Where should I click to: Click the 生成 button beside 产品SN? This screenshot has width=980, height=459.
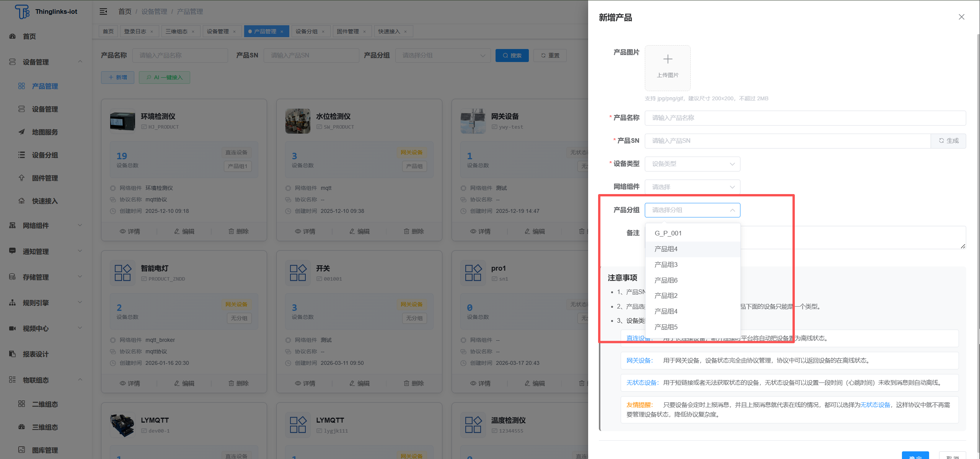click(x=948, y=141)
